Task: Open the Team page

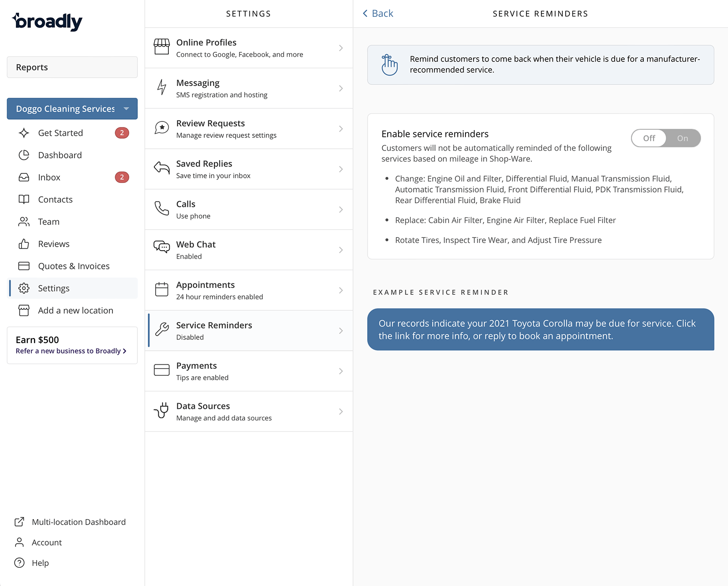Action: (x=73, y=222)
